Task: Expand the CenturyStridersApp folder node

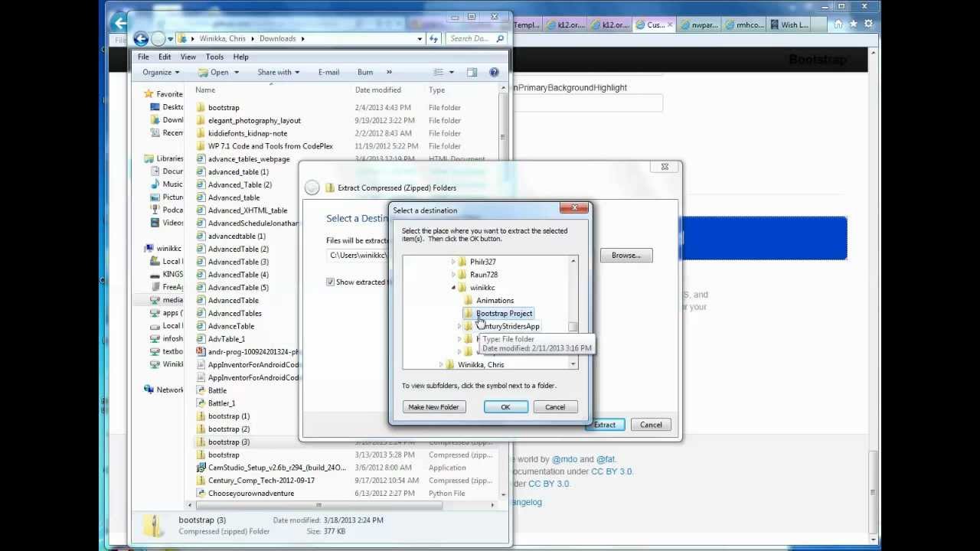Action: point(459,327)
